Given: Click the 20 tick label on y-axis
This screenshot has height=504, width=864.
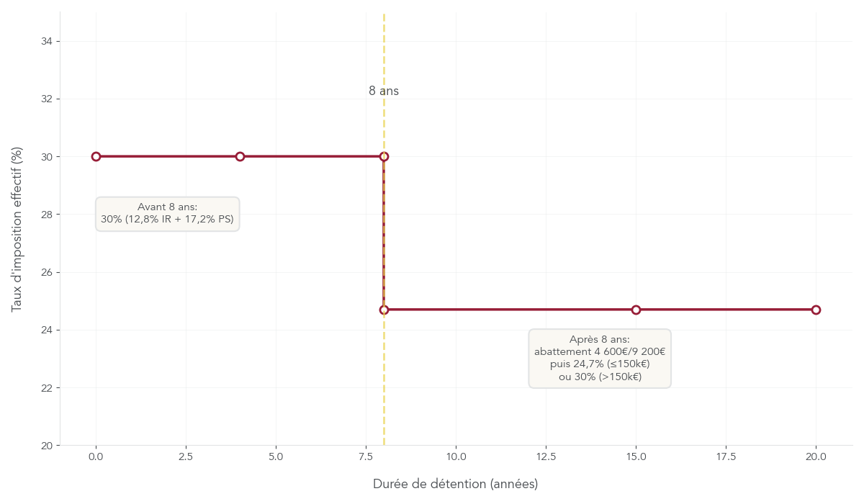Looking at the screenshot, I should pyautogui.click(x=47, y=446).
